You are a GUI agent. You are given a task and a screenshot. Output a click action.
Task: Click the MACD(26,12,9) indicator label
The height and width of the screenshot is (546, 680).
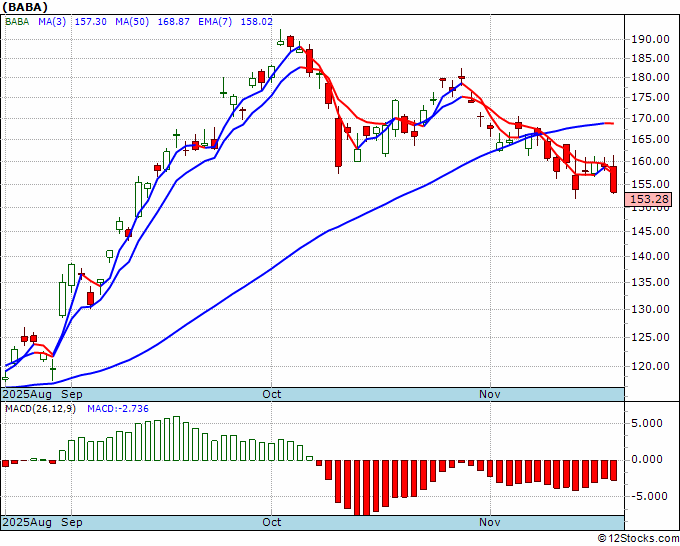tap(40, 409)
